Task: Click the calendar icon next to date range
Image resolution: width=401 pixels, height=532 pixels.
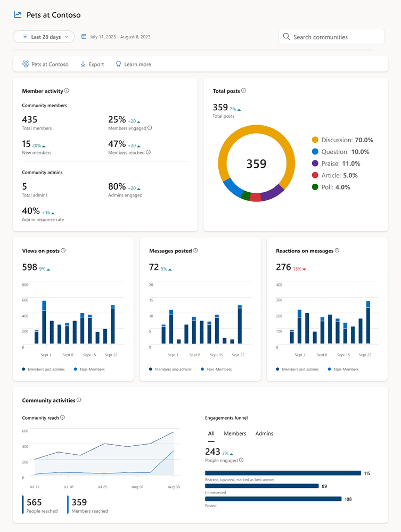Action: pyautogui.click(x=84, y=37)
